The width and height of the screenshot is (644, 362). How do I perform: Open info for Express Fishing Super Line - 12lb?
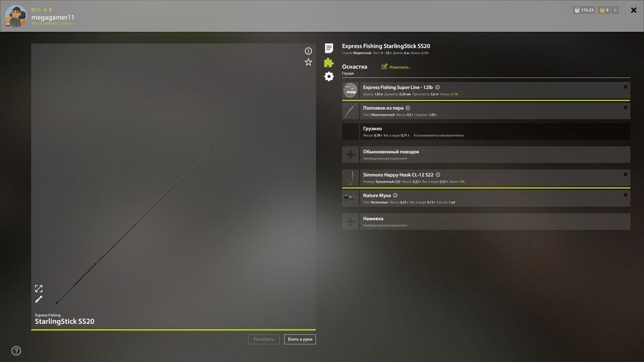pos(437,87)
